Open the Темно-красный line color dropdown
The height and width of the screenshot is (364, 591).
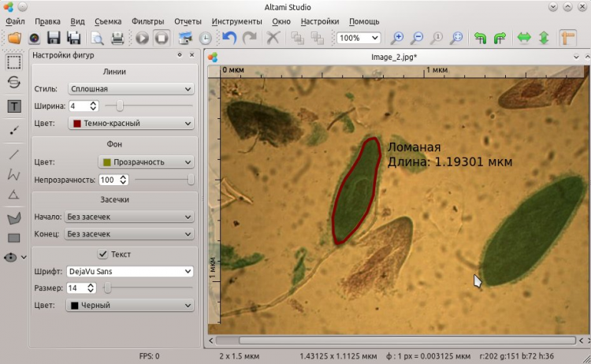pos(131,124)
